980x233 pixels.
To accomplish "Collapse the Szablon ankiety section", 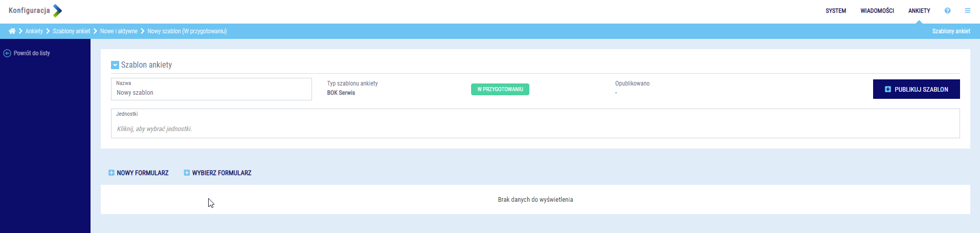I will pos(115,65).
